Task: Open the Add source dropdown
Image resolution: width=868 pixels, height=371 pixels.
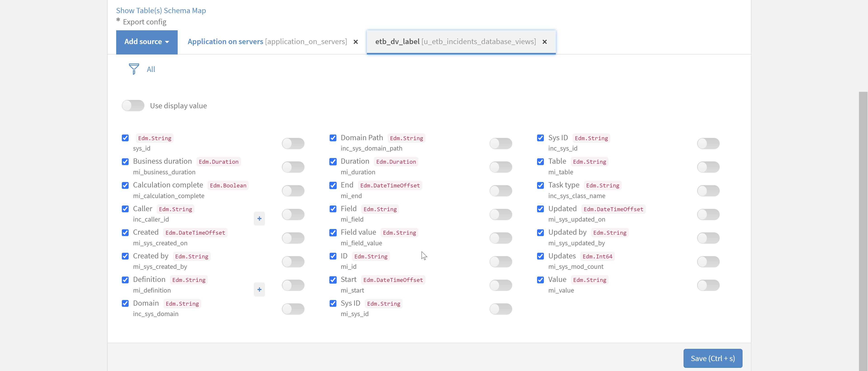Action: [x=146, y=42]
